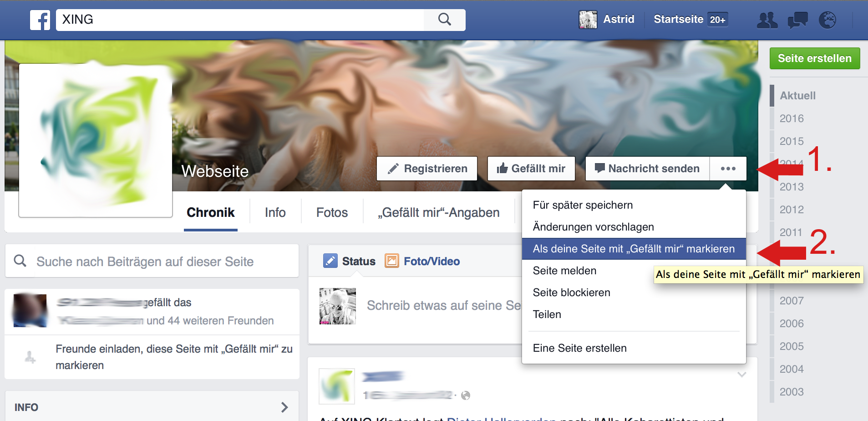Click the Facebook search input field
This screenshot has height=421, width=868.
tap(240, 20)
